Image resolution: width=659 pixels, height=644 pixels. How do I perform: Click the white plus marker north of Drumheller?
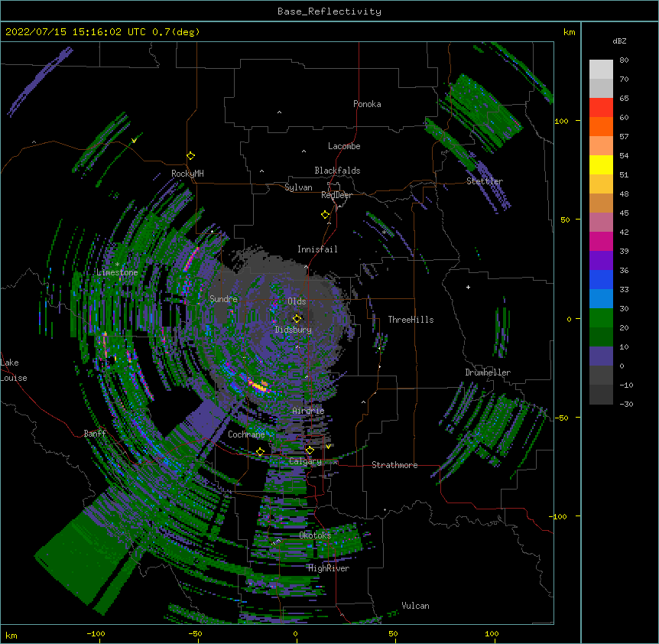point(468,287)
